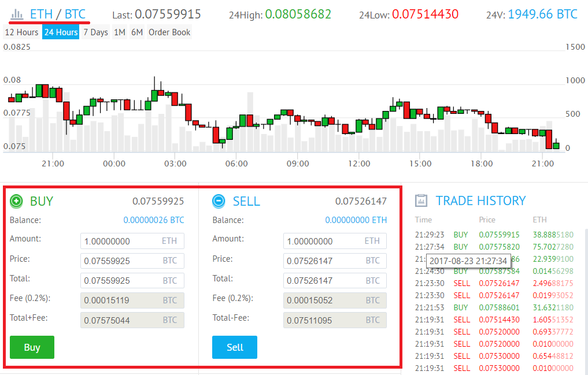The height and width of the screenshot is (375, 588).
Task: Switch to the 12 Hours chart tab
Action: [21, 32]
